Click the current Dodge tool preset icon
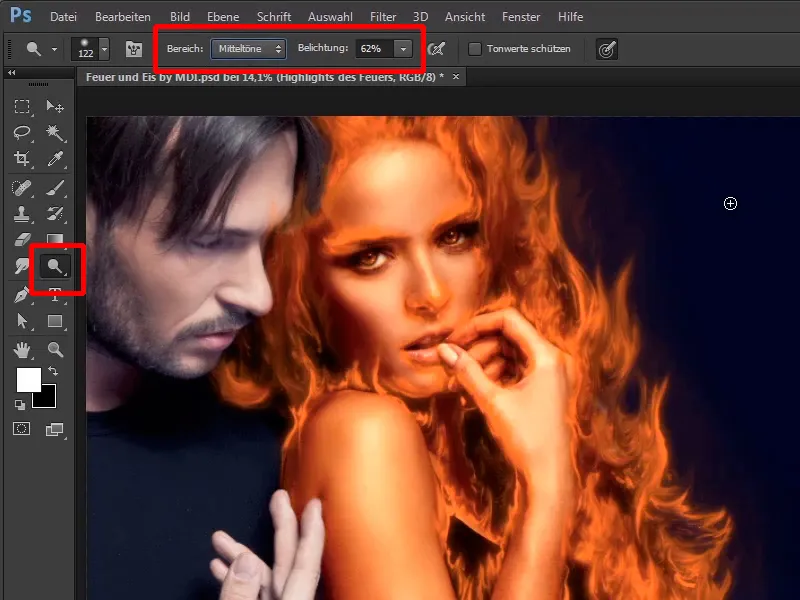Image resolution: width=800 pixels, height=600 pixels. pos(34,49)
